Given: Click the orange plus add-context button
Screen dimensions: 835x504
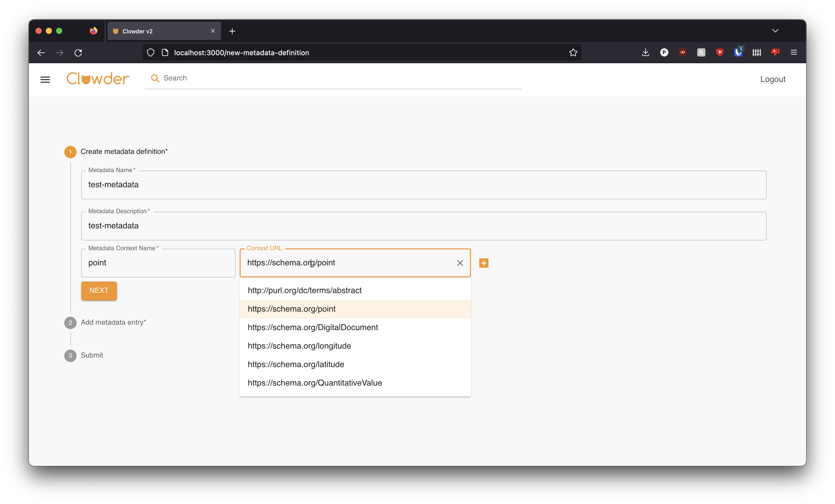Looking at the screenshot, I should pyautogui.click(x=484, y=263).
